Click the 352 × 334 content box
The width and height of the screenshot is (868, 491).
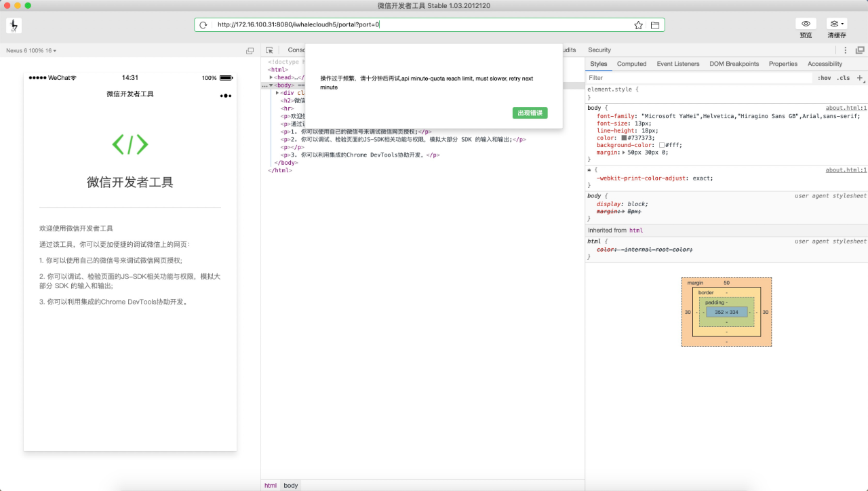[x=726, y=312]
